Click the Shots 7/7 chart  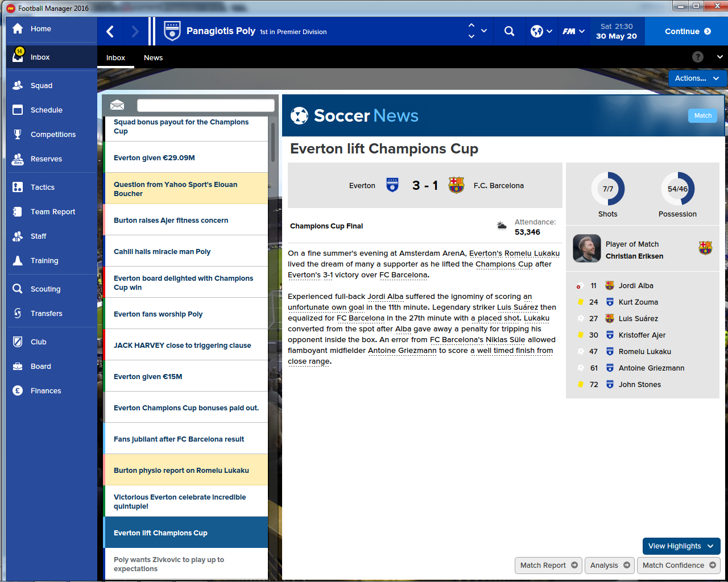[608, 189]
